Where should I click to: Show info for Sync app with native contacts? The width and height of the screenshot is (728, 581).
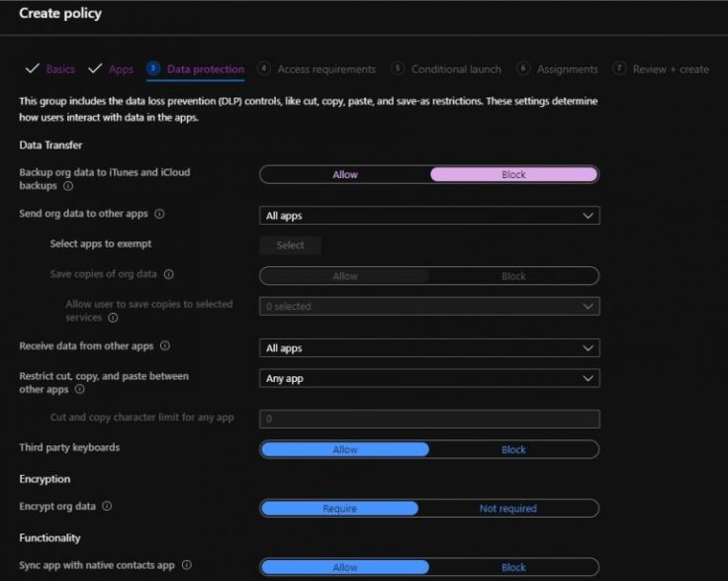pos(187,565)
